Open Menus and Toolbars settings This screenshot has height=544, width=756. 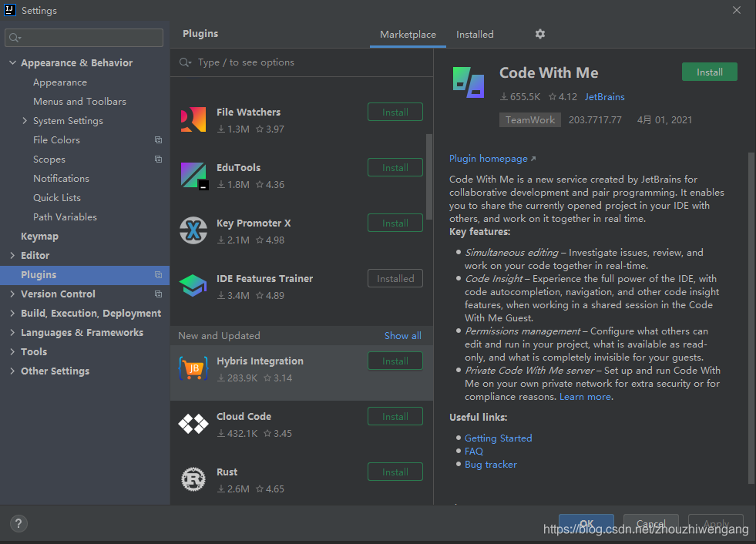pyautogui.click(x=79, y=101)
